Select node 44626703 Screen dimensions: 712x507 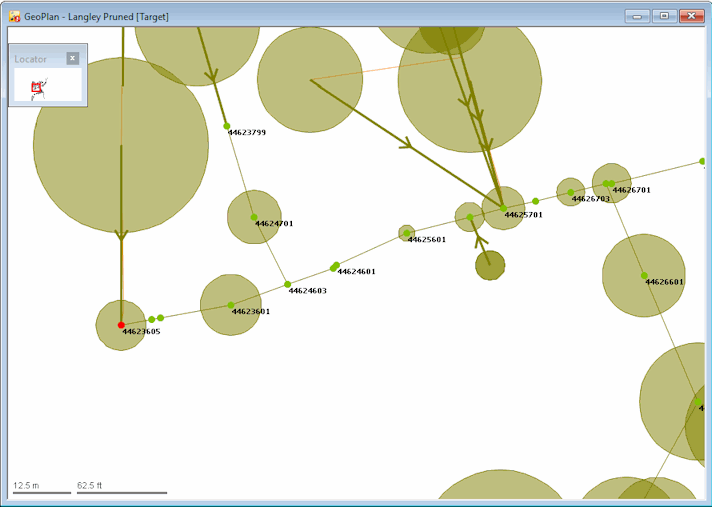(571, 192)
